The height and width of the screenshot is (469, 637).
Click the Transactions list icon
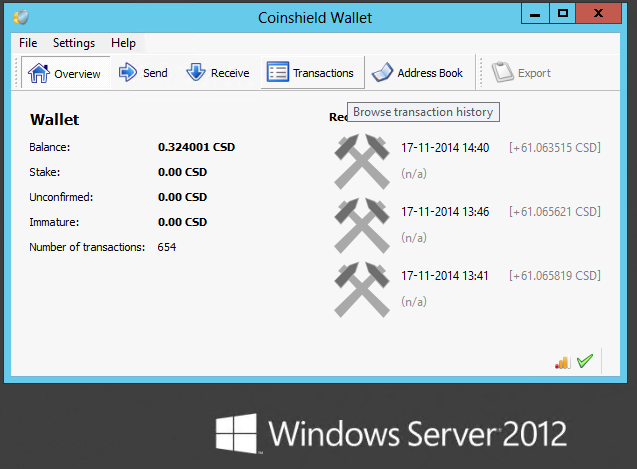coord(278,72)
